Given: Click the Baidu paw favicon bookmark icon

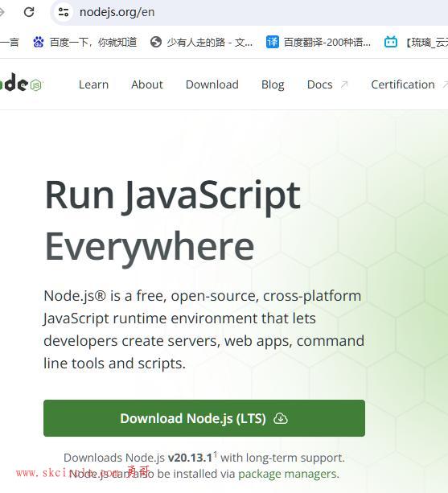Looking at the screenshot, I should (x=39, y=42).
